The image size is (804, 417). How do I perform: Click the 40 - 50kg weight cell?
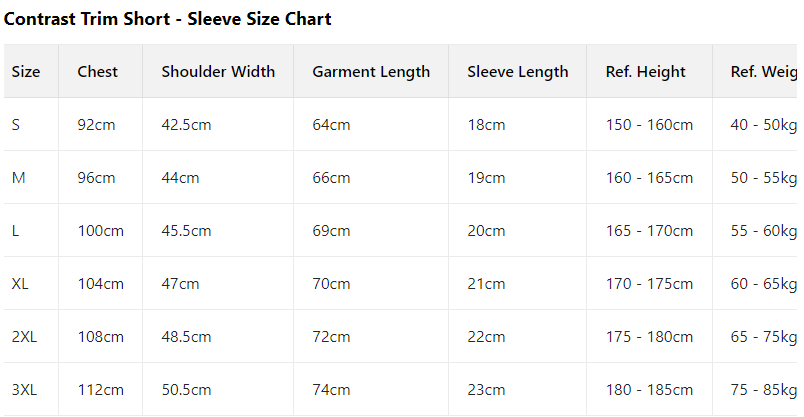[x=765, y=125]
